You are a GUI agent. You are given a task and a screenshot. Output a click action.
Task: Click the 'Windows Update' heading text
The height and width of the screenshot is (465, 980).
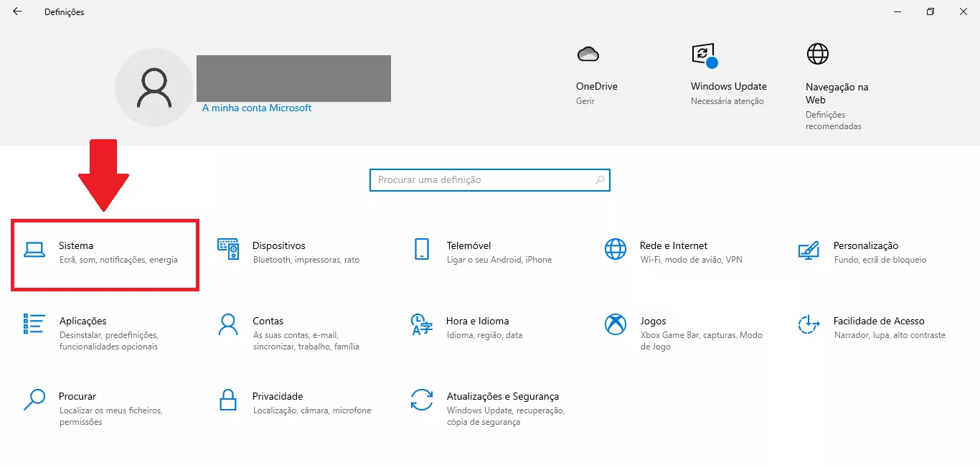729,86
